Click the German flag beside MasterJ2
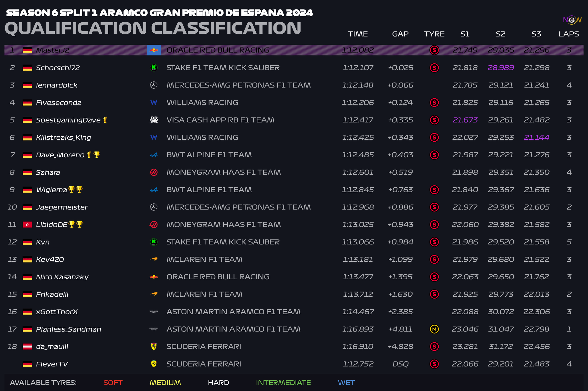 (x=27, y=50)
